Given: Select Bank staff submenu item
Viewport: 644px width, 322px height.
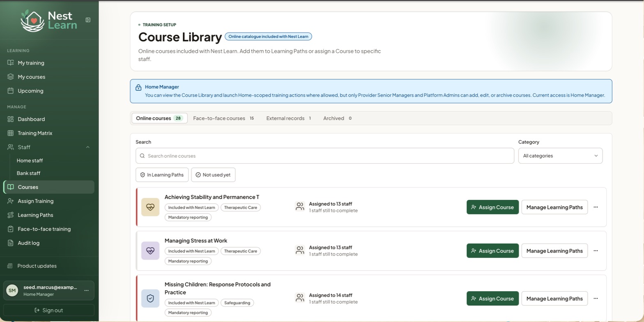Looking at the screenshot, I should [x=28, y=174].
